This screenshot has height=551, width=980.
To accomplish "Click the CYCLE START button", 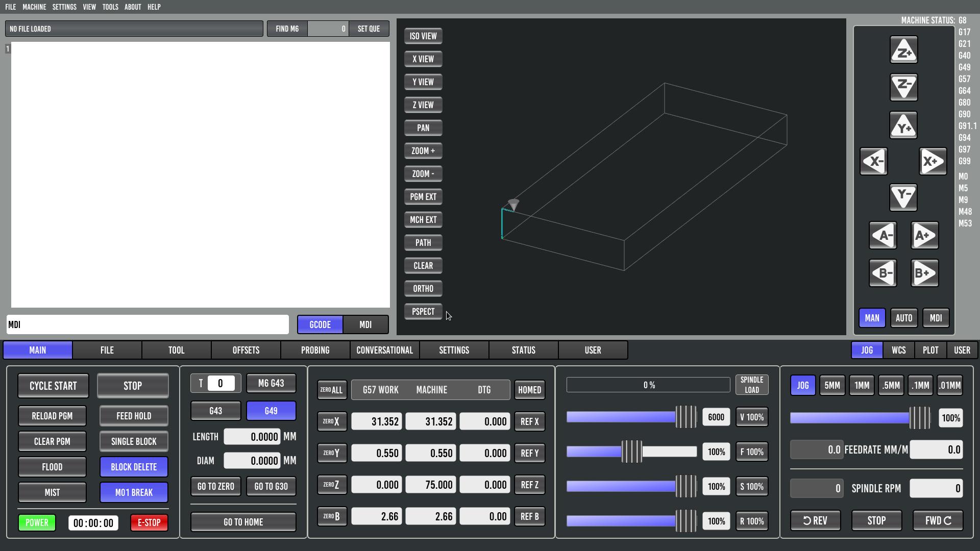I will point(53,386).
